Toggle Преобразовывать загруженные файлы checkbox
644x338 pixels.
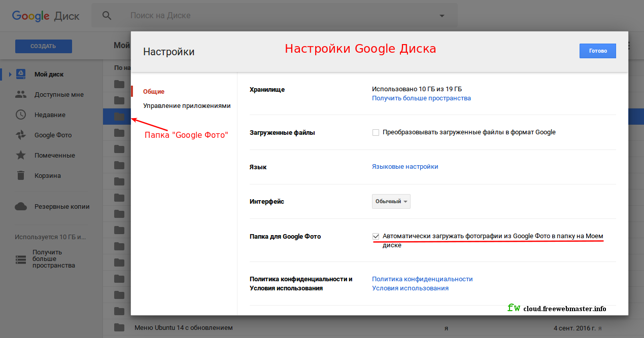[376, 133]
